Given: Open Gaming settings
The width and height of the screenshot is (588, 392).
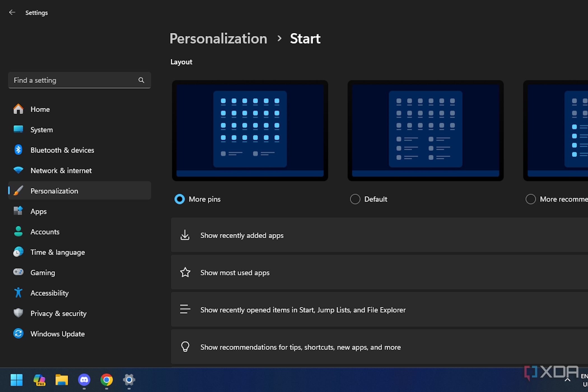Looking at the screenshot, I should click(80, 272).
